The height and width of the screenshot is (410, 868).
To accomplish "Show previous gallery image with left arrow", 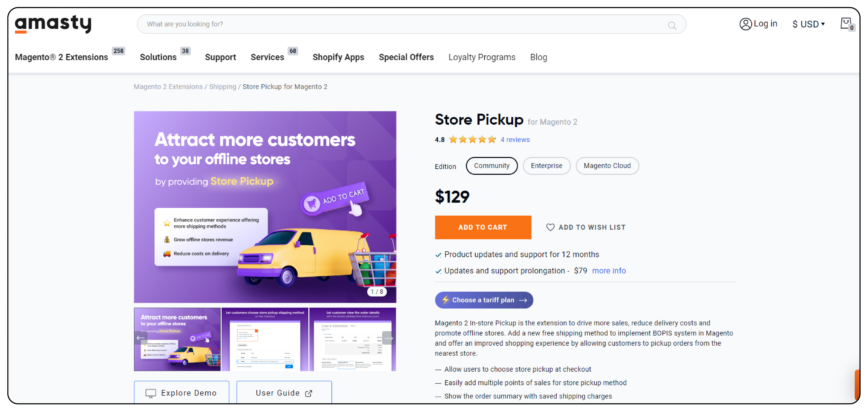I will tap(141, 338).
